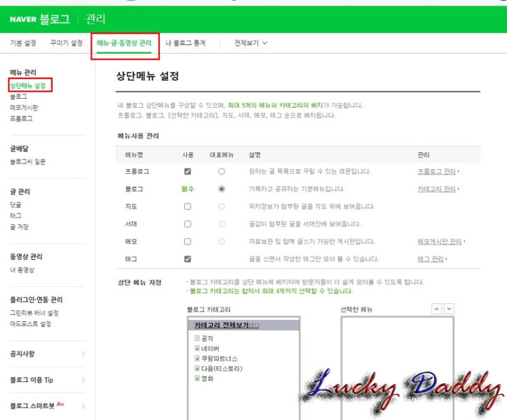This screenshot has width=507, height=420.
Task: Click the 쿠팡파트너스 category icon
Action: click(197, 358)
